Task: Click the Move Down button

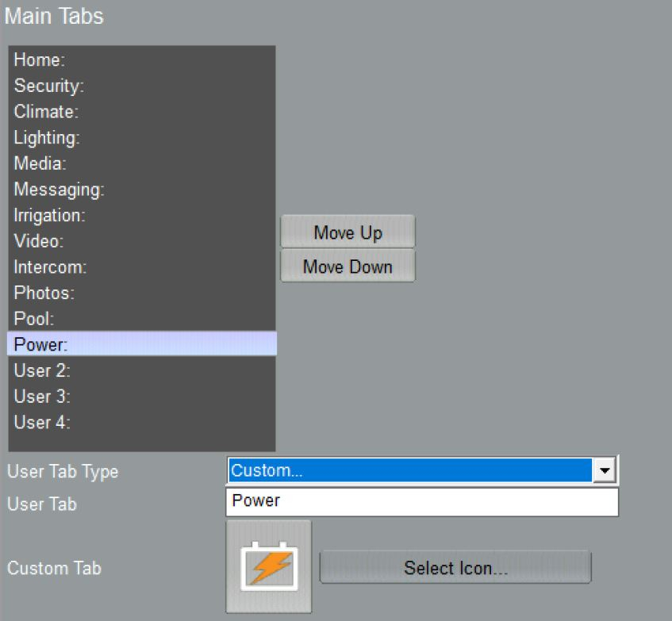Action: [348, 266]
